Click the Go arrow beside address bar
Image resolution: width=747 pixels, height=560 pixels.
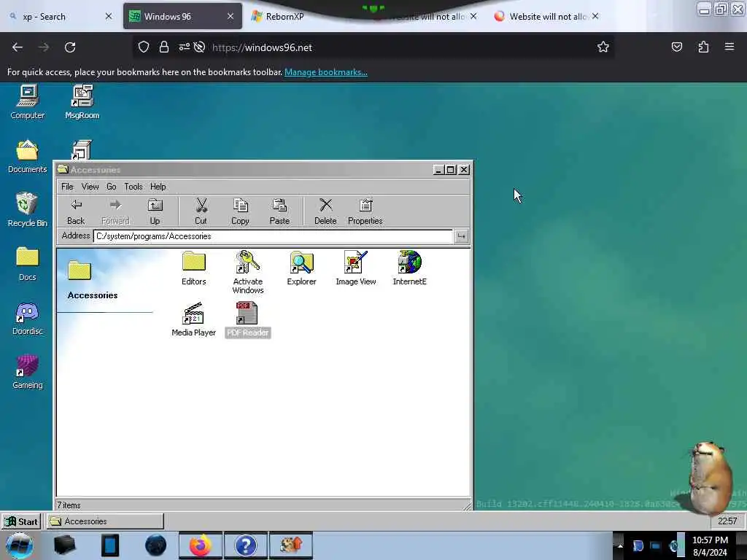click(461, 236)
